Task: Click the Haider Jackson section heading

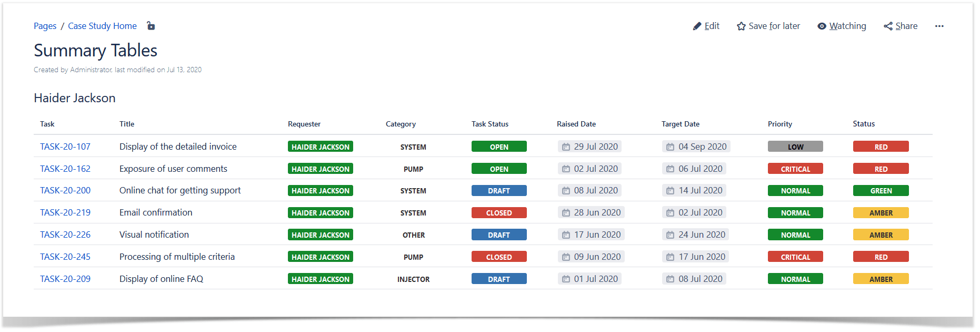Action: (75, 98)
